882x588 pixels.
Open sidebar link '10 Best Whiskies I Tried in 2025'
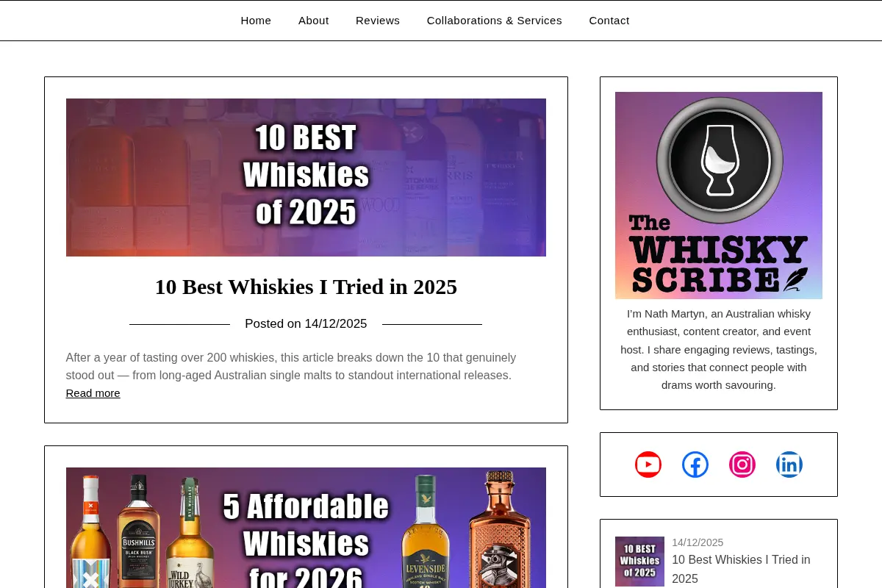click(x=741, y=569)
